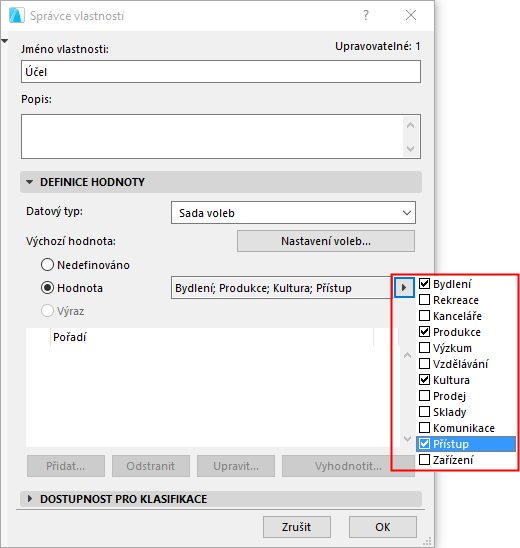
Task: Open the help question mark
Action: [x=366, y=15]
